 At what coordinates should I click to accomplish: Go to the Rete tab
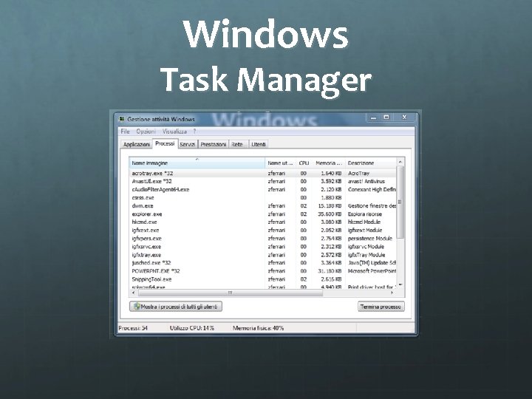[237, 144]
